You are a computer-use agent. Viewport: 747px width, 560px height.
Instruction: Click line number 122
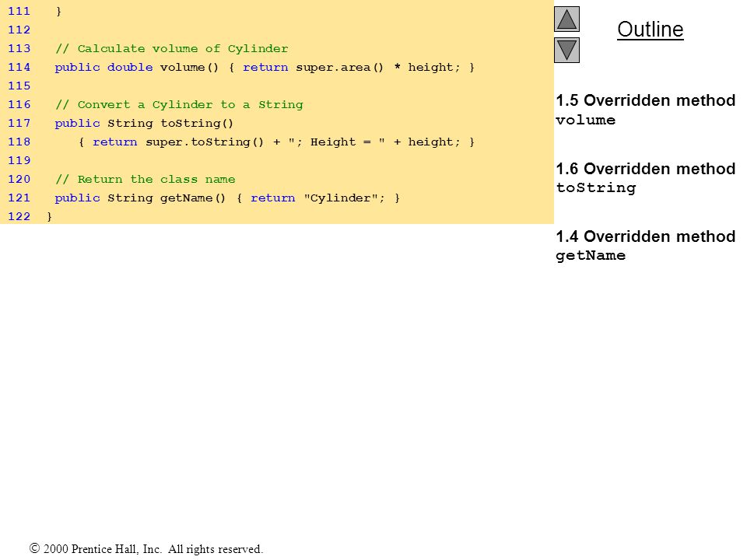19,217
